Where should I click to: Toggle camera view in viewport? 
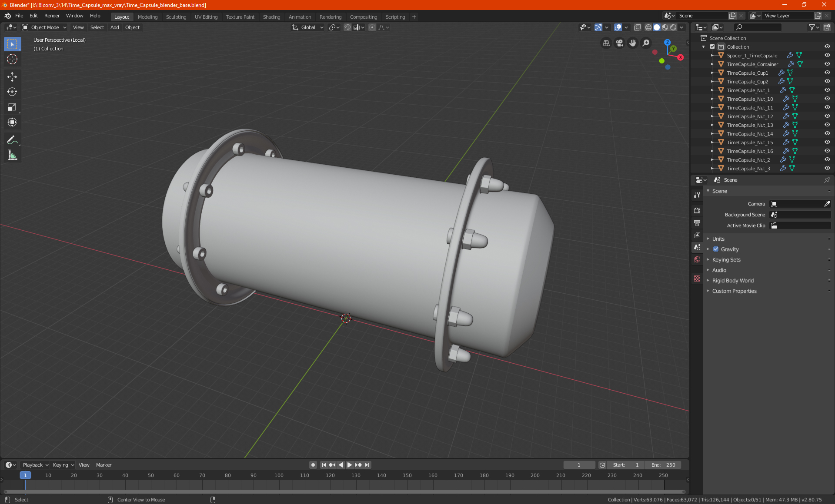619,43
